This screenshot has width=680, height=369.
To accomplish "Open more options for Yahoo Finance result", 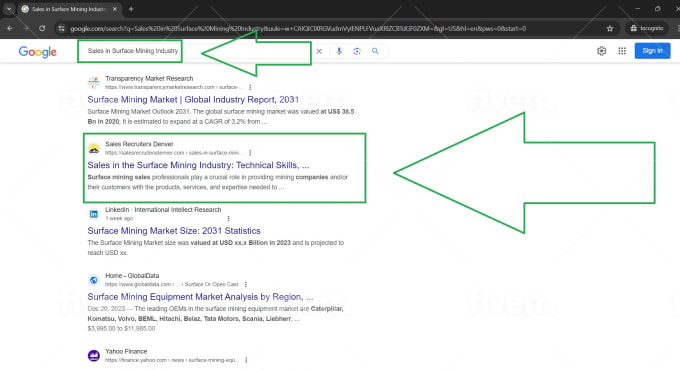I will point(246,360).
